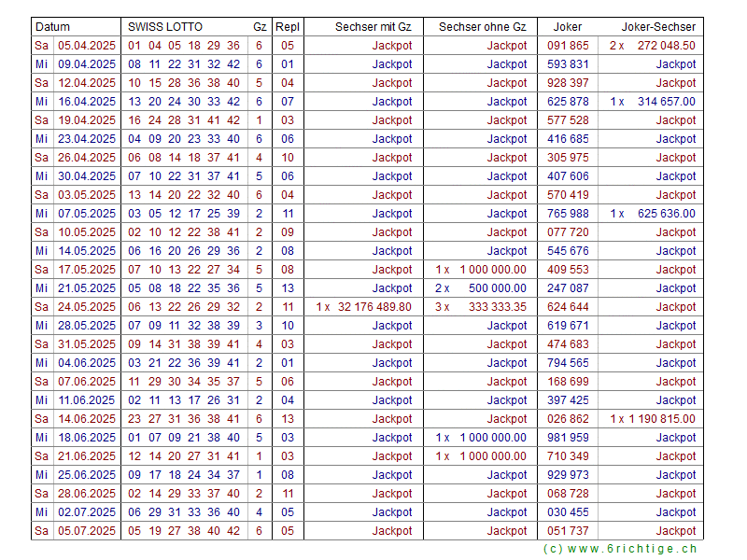This screenshot has width=747, height=560.
Task: Select the date 05.07.2025 in last row
Action: [x=87, y=531]
